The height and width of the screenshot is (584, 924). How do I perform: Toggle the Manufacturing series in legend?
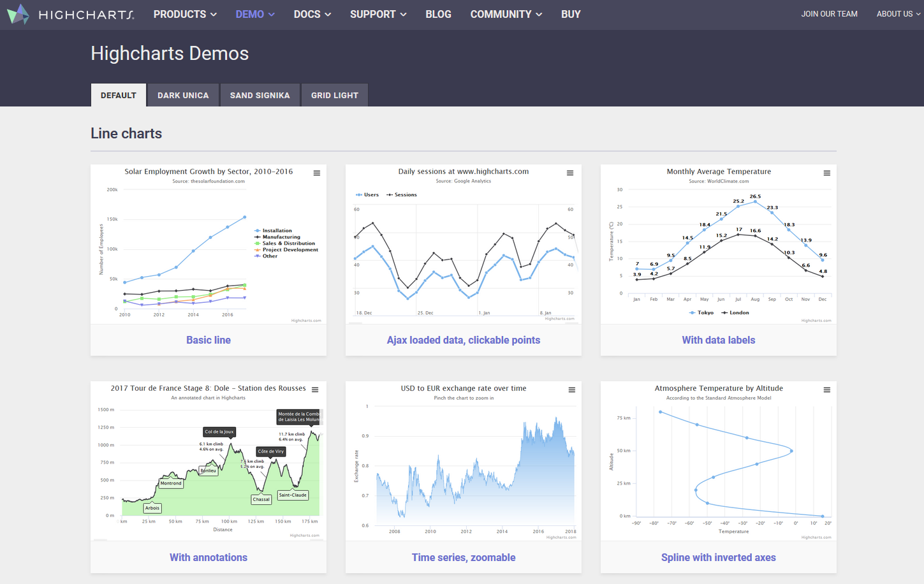277,237
